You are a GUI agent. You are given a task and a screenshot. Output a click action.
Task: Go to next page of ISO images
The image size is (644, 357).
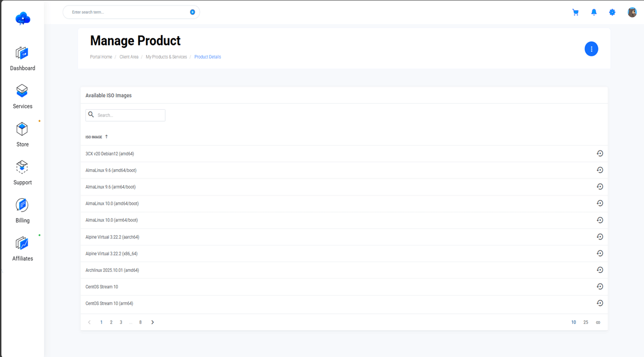coord(153,322)
